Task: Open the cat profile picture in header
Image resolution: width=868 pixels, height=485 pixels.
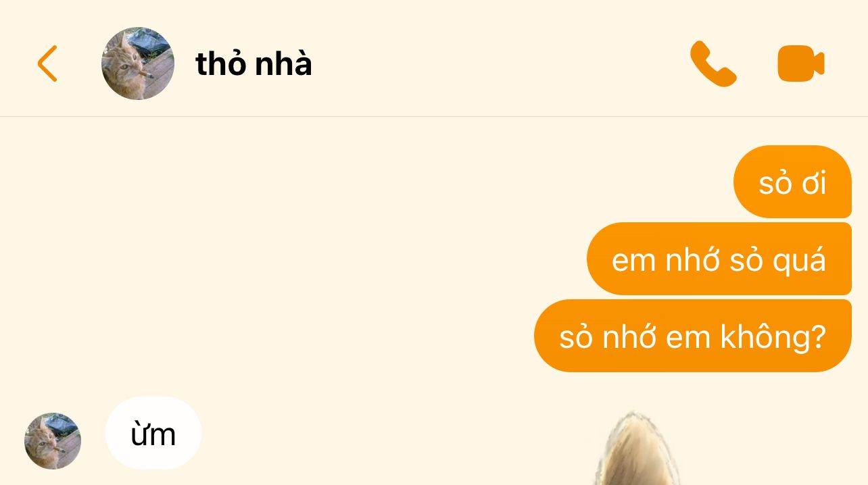Action: point(138,63)
